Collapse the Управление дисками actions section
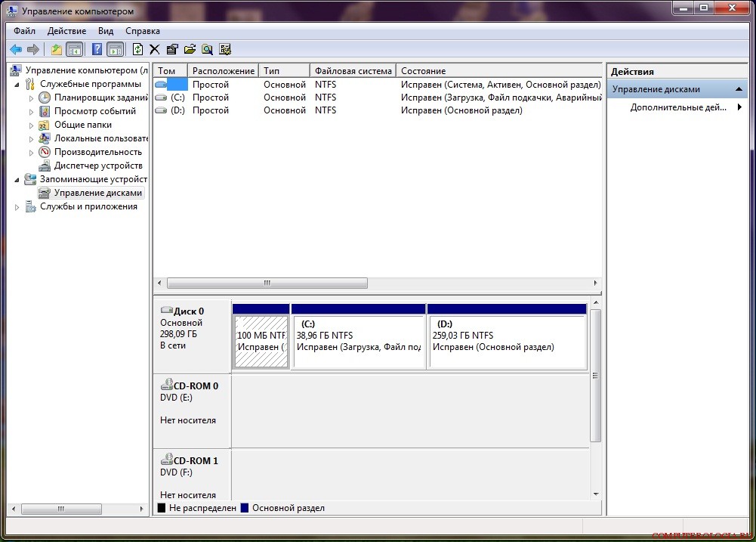 tap(740, 89)
